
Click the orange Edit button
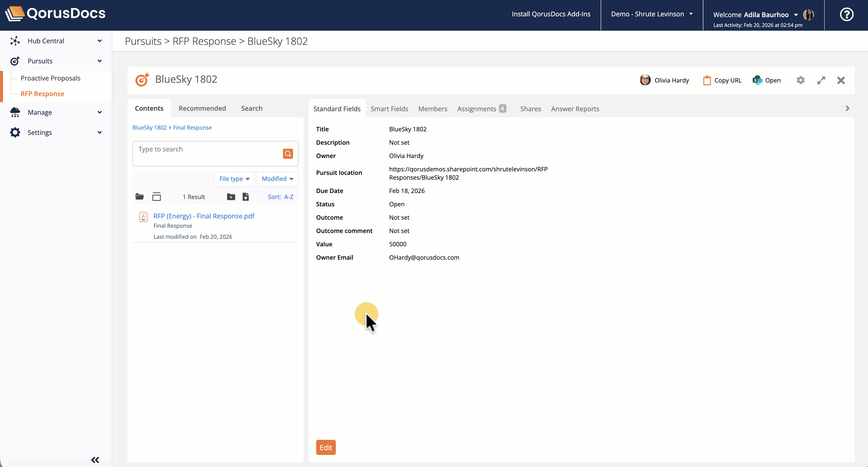pyautogui.click(x=326, y=447)
